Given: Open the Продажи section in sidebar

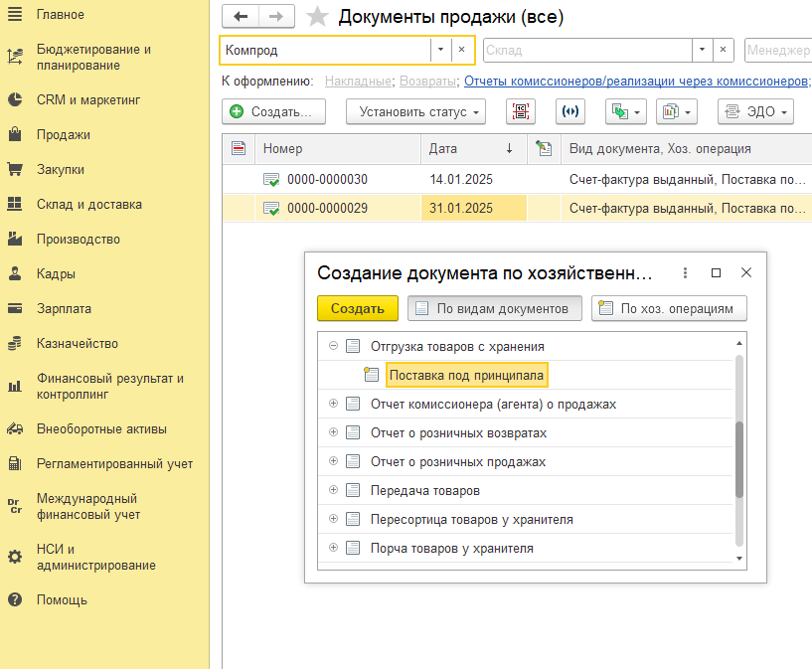Looking at the screenshot, I should tap(64, 134).
